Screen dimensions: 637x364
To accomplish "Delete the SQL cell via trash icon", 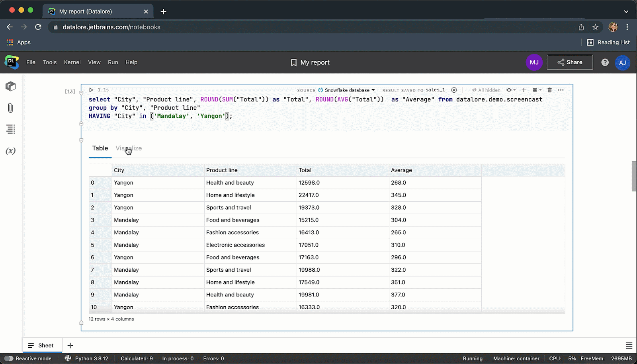I will 549,90.
